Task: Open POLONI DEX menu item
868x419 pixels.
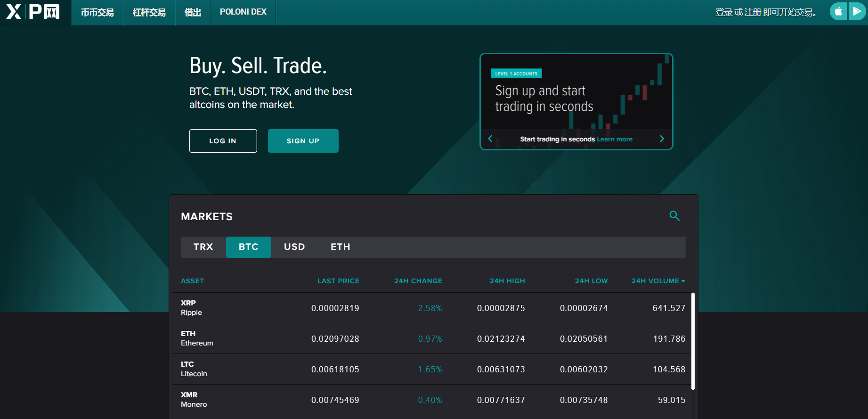Action: coord(243,13)
